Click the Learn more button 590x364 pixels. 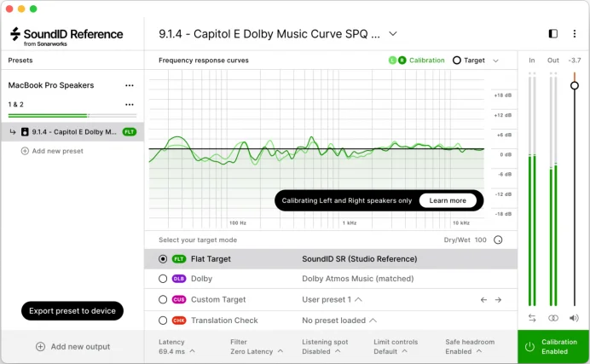(448, 201)
